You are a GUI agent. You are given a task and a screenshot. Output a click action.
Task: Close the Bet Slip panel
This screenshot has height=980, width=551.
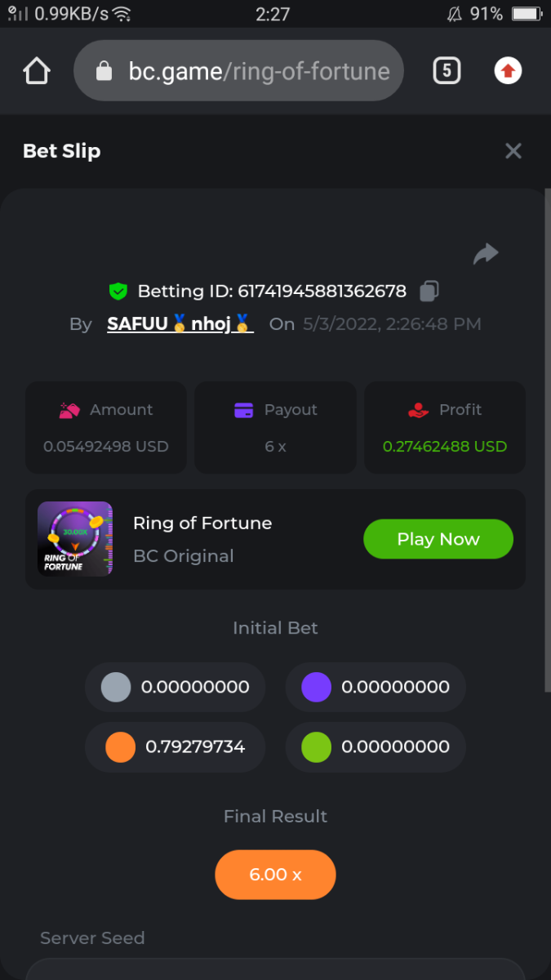click(x=513, y=151)
